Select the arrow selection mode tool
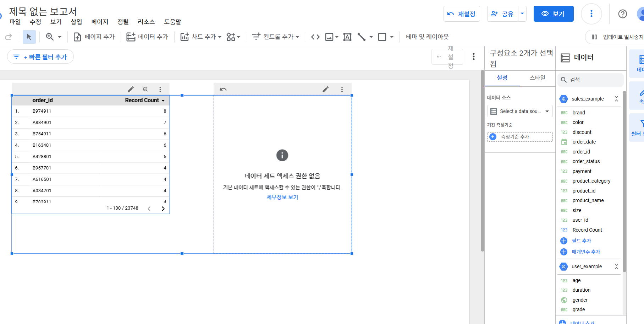 (29, 37)
